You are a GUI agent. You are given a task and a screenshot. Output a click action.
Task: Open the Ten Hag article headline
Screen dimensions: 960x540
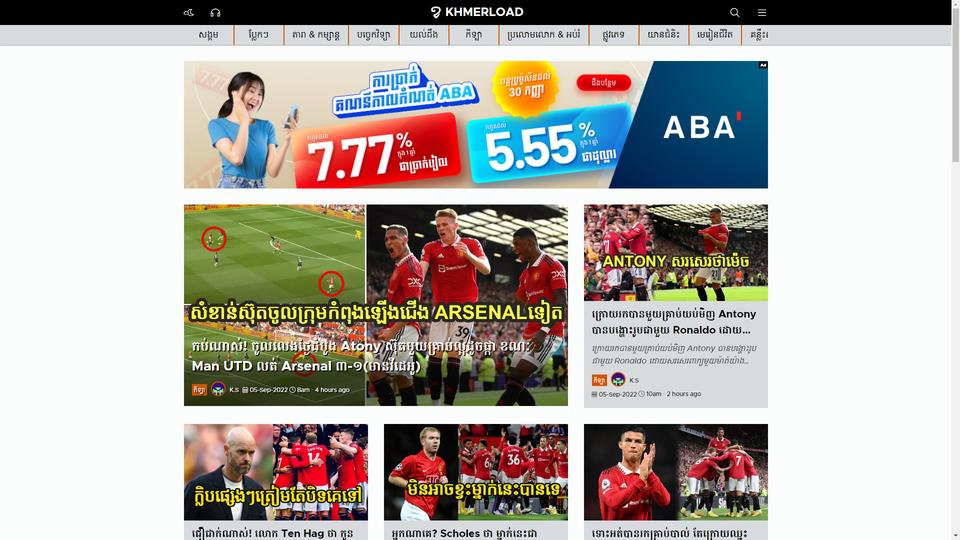(272, 533)
